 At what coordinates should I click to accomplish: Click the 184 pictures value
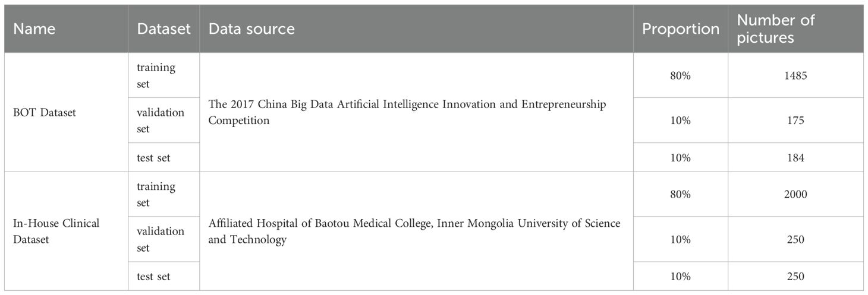pyautogui.click(x=794, y=158)
